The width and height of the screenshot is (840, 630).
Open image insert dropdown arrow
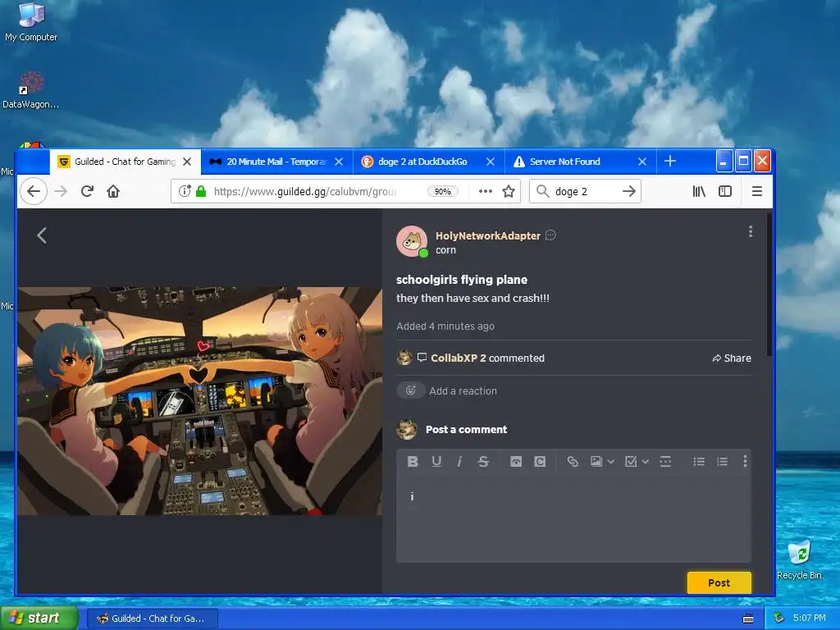tap(610, 461)
